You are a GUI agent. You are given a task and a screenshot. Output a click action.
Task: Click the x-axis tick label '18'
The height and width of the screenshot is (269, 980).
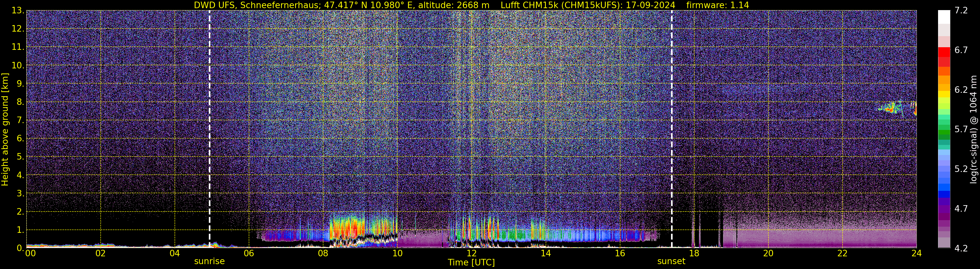click(694, 253)
